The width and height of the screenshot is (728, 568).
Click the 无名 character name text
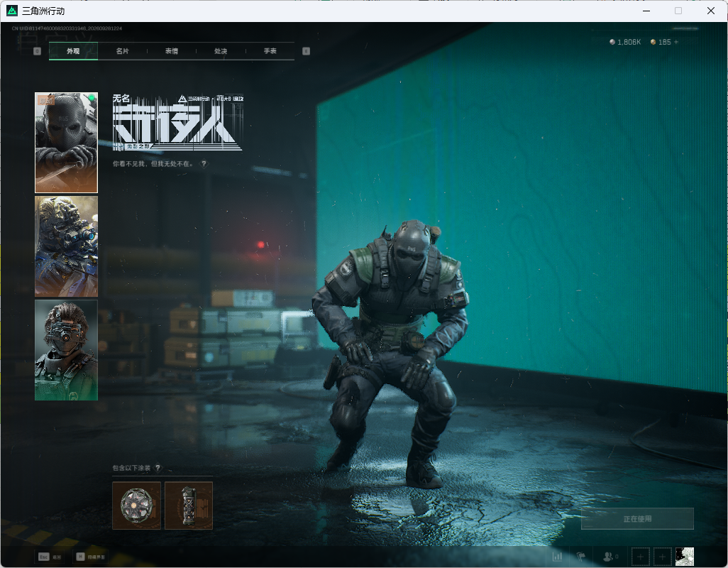[121, 98]
